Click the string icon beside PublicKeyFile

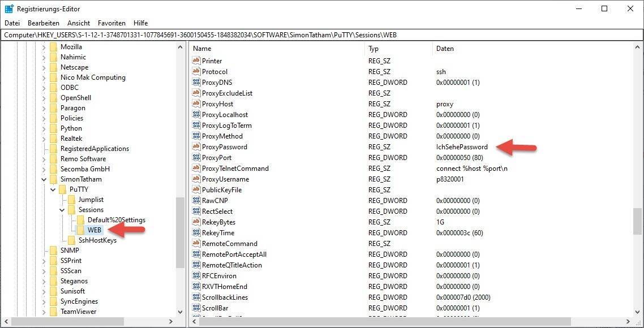(196, 190)
